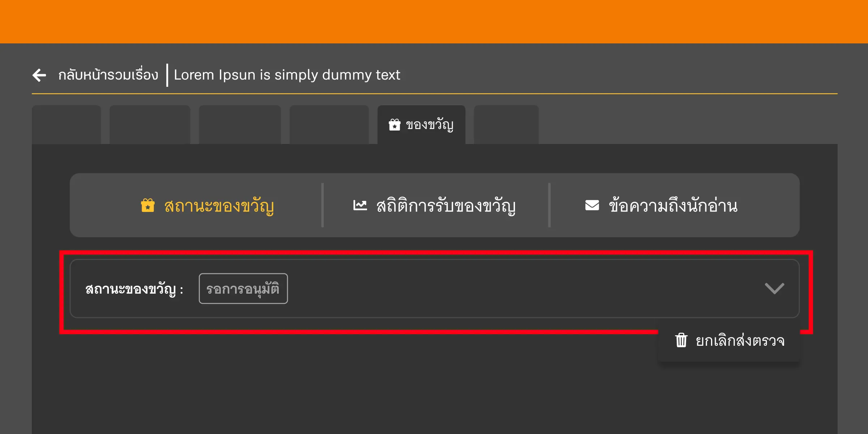Open the ข้อความถึงนักอ่าน tab
This screenshot has width=868, height=434.
click(x=672, y=205)
